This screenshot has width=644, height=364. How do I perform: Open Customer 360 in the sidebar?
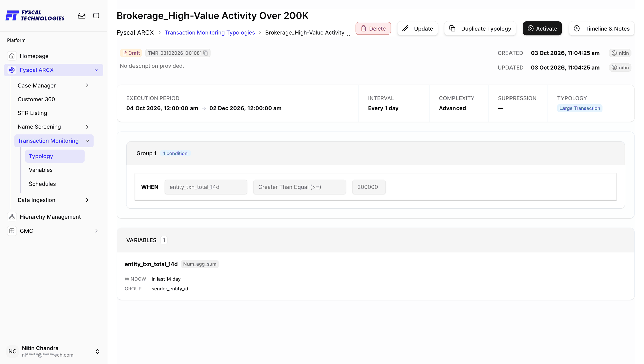36,99
